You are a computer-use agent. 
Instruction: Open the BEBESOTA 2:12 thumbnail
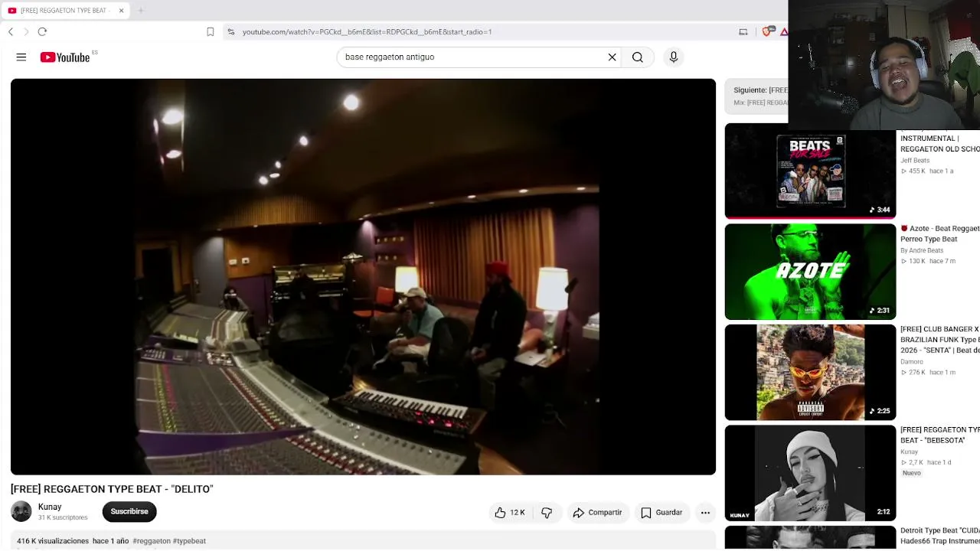[x=810, y=473]
